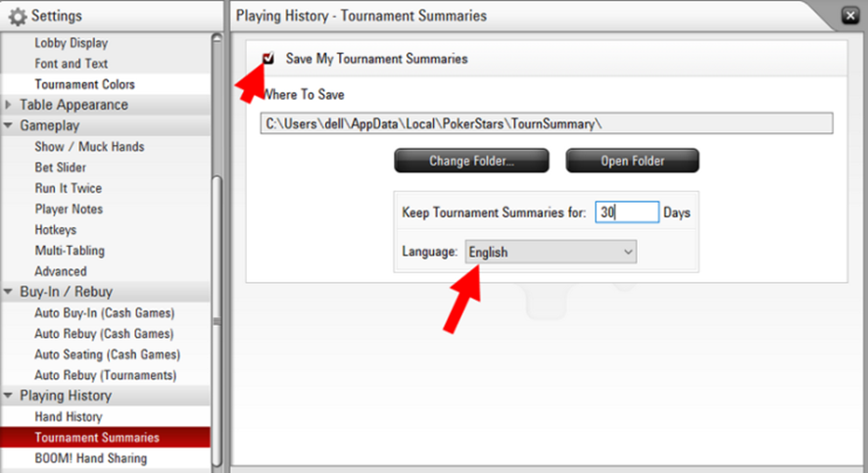This screenshot has width=868, height=473.
Task: Open the Language dropdown
Action: (x=551, y=252)
